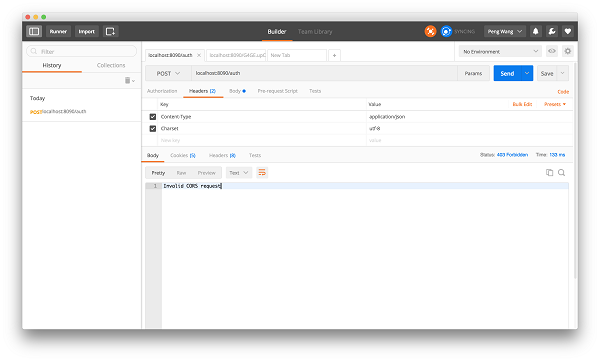The height and width of the screenshot is (361, 600).
Task: Click the 403 Forbidden status text
Action: coord(512,155)
